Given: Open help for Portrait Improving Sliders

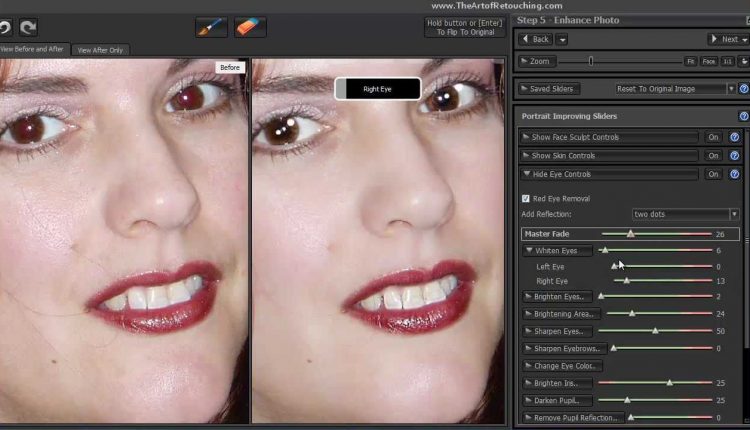Looking at the screenshot, I should coord(744,116).
